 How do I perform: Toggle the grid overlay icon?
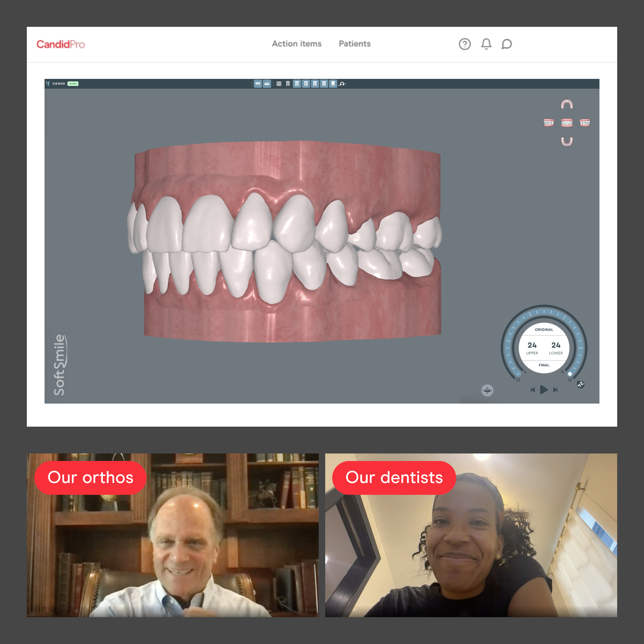pyautogui.click(x=279, y=84)
